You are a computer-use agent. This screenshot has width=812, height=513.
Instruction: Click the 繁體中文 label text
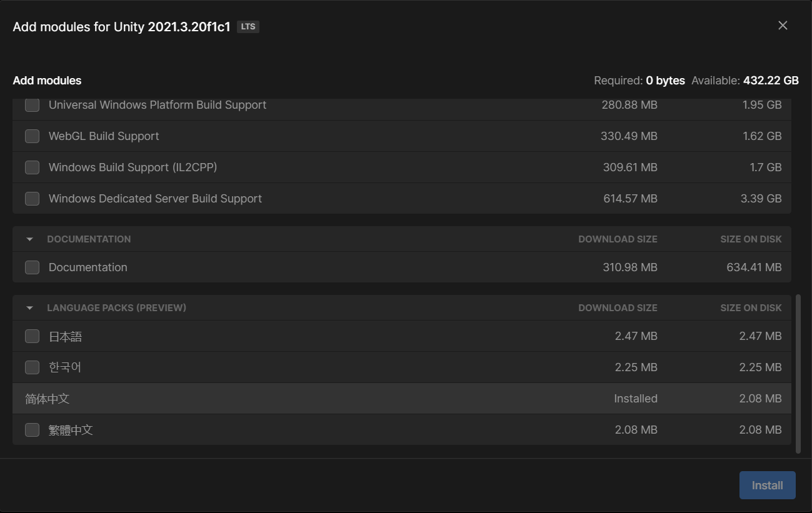tap(71, 430)
